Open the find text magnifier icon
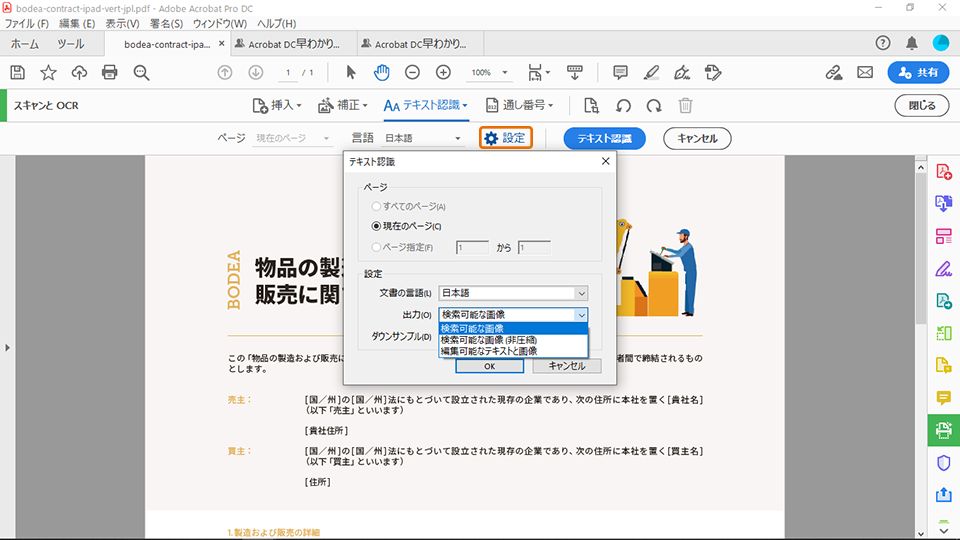The height and width of the screenshot is (540, 960). coord(141,73)
